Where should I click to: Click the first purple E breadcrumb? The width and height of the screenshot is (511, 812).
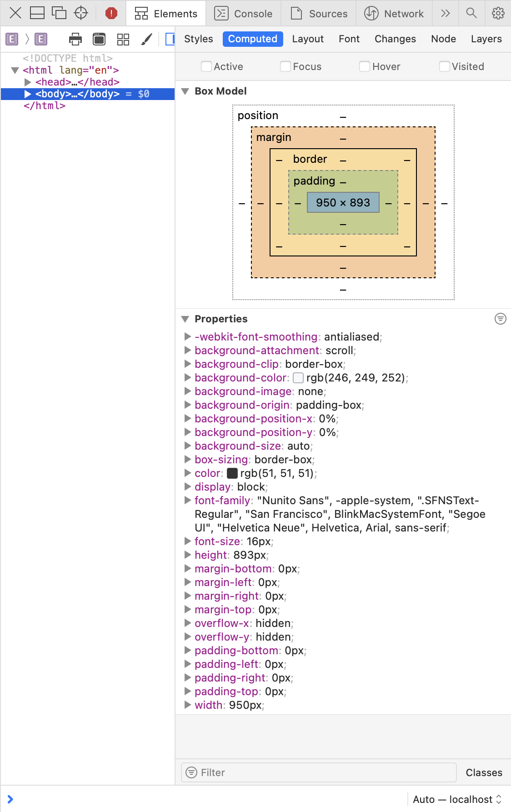[x=12, y=39]
